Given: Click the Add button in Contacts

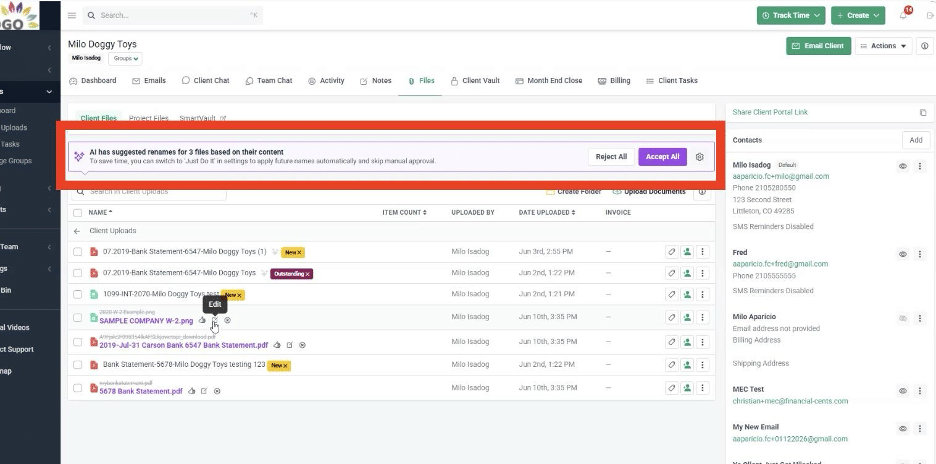Looking at the screenshot, I should pyautogui.click(x=916, y=140).
